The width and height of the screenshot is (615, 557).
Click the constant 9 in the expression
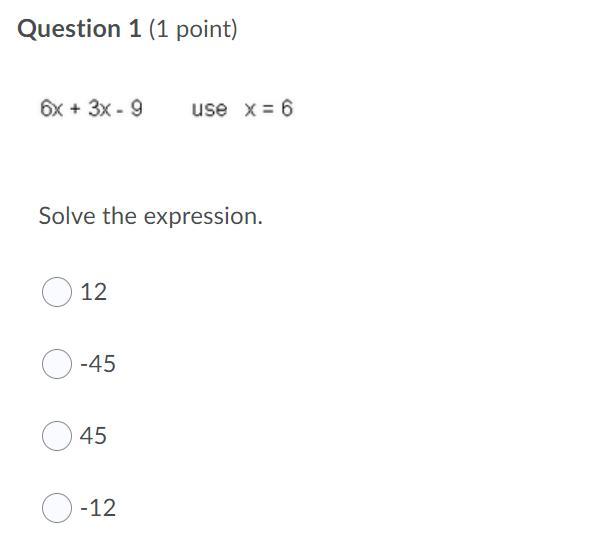point(136,108)
